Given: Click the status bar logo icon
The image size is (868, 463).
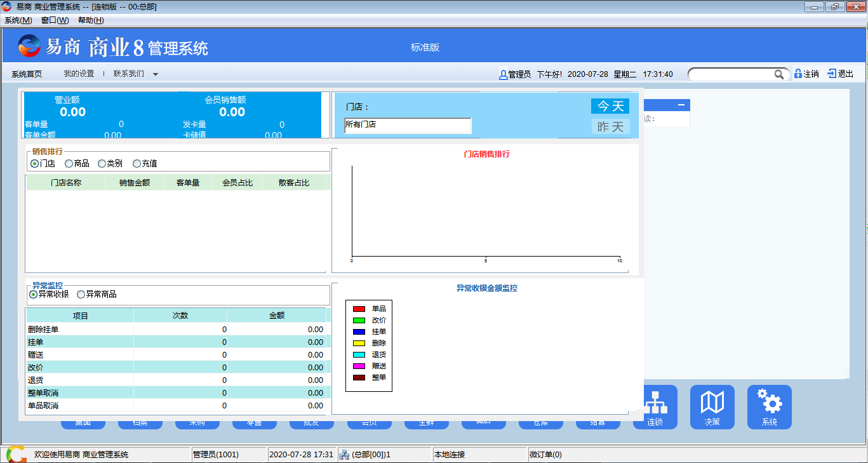Looking at the screenshot, I should (x=16, y=454).
